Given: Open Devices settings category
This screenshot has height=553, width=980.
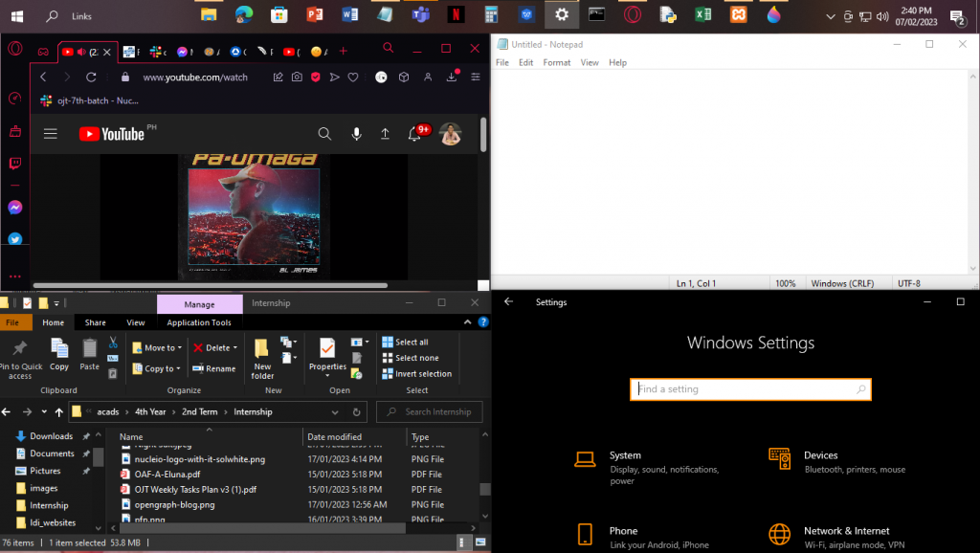Looking at the screenshot, I should 837,461.
